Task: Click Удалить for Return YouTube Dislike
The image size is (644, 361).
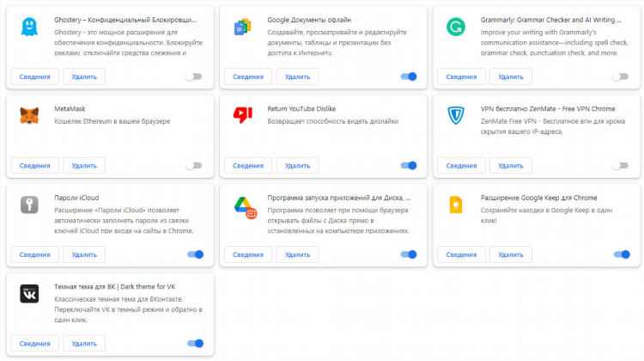Action: 297,165
